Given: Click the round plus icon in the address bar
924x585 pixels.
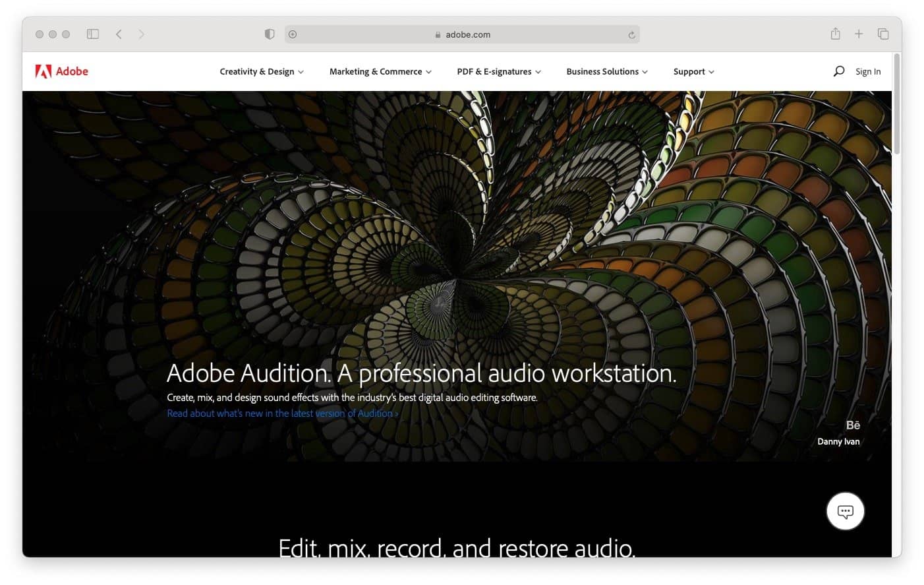Looking at the screenshot, I should (293, 34).
